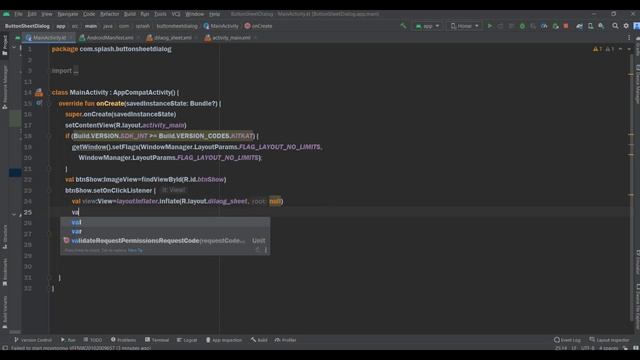
Task: Open the Build Variants sidebar tab
Action: point(5,312)
